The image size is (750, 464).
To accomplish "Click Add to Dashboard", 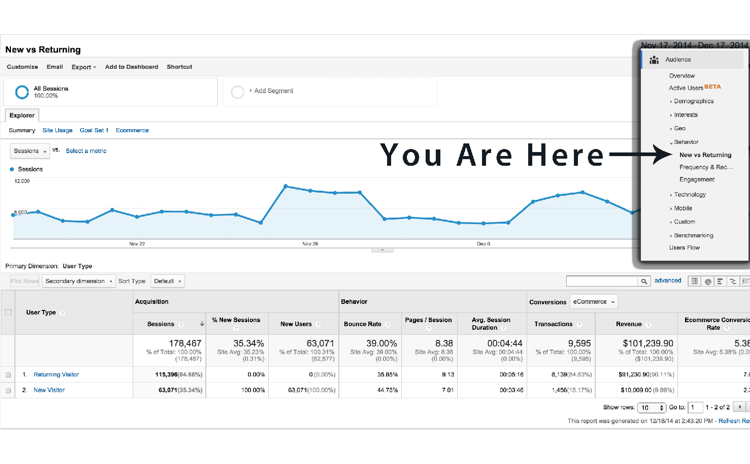I will 132,67.
